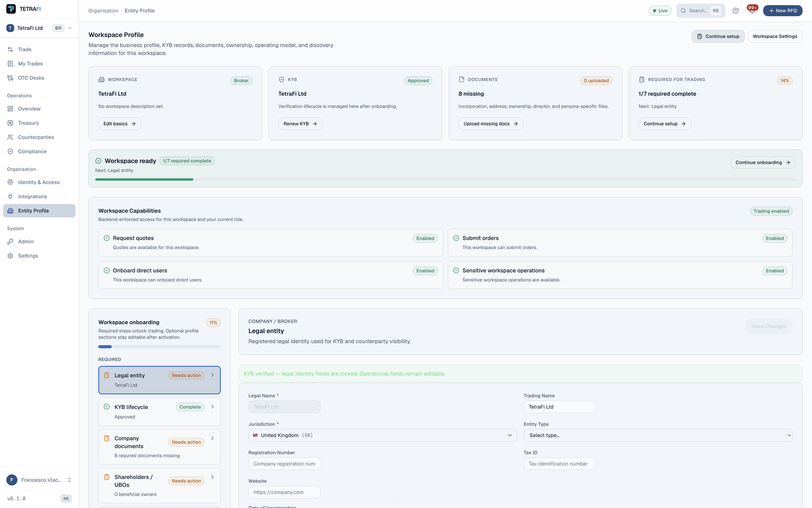Click Continue setup at the top right
812x508 pixels.
coord(718,37)
